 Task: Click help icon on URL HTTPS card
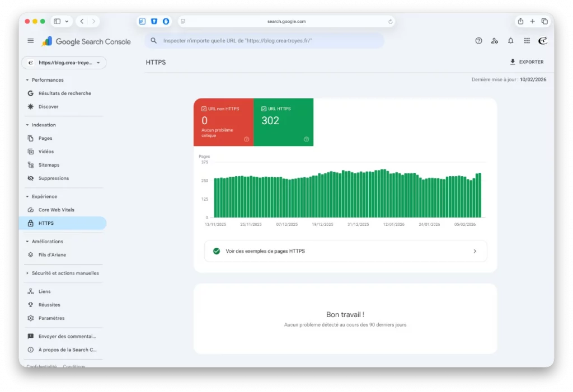306,139
